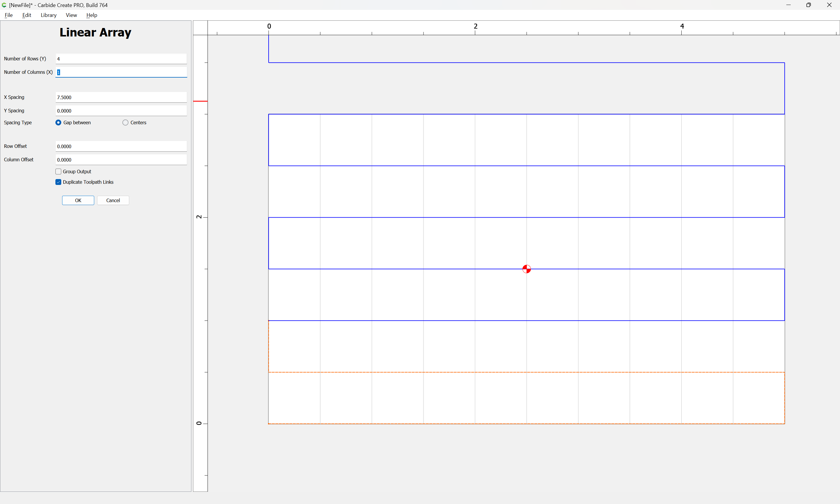This screenshot has height=504, width=840.
Task: Minimize the Carbide Create window
Action: pos(788,5)
